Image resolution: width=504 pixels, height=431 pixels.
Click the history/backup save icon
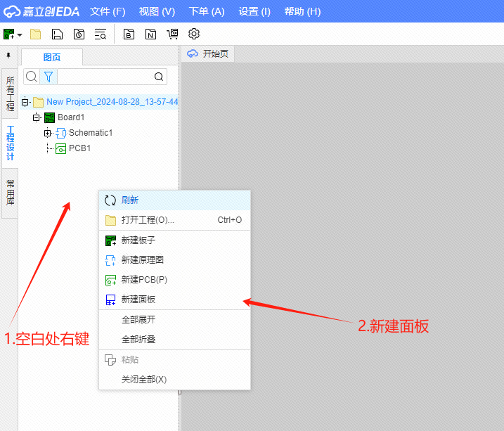[x=79, y=34]
